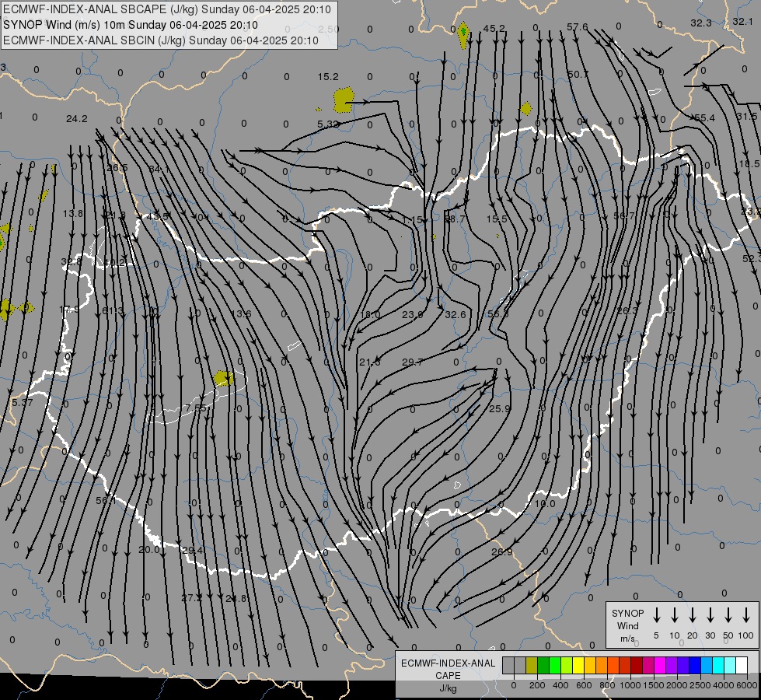Click the map value 24.2
This screenshot has height=700, width=761.
(77, 118)
